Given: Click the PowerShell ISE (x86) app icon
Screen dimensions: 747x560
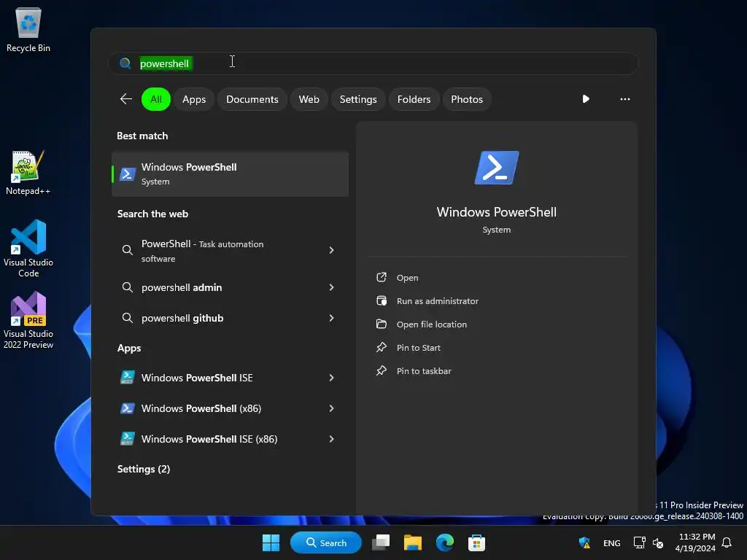Looking at the screenshot, I should 127,438.
